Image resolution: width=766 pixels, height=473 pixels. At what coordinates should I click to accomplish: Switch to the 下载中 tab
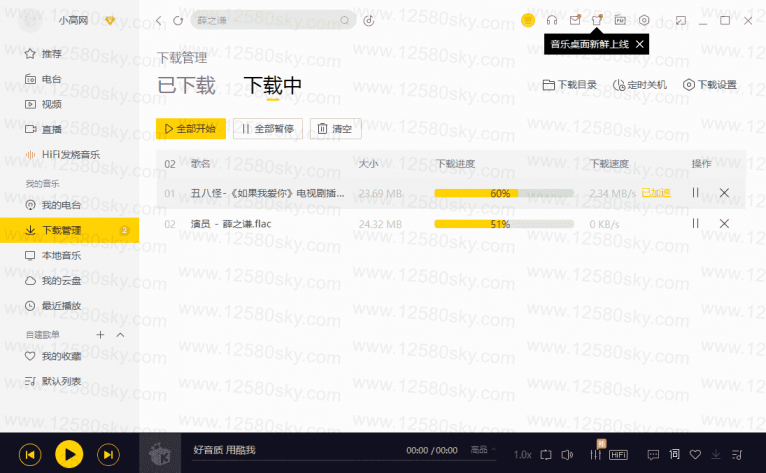pyautogui.click(x=273, y=86)
